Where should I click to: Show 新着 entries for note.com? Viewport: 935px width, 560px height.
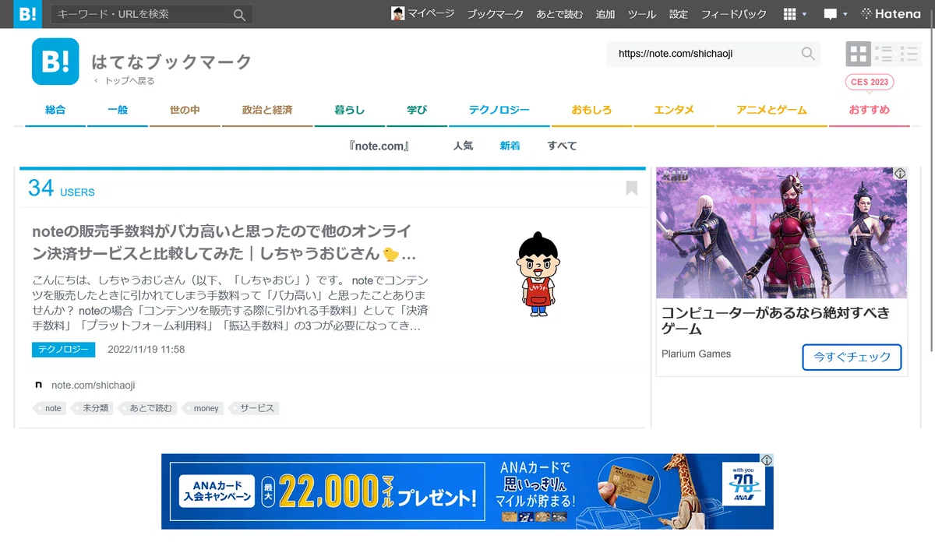point(510,146)
